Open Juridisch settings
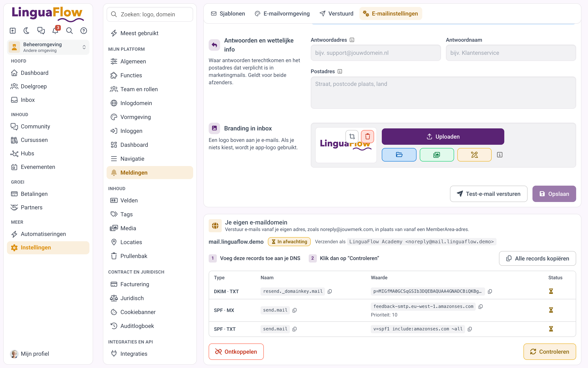588x368 pixels. click(x=150, y=298)
